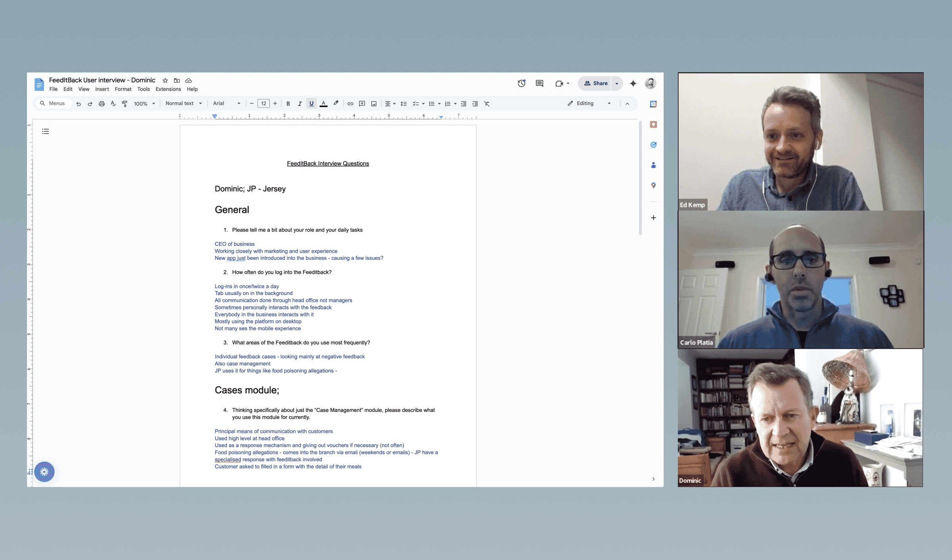Image resolution: width=952 pixels, height=560 pixels.
Task: Open the text color picker
Action: tap(323, 104)
